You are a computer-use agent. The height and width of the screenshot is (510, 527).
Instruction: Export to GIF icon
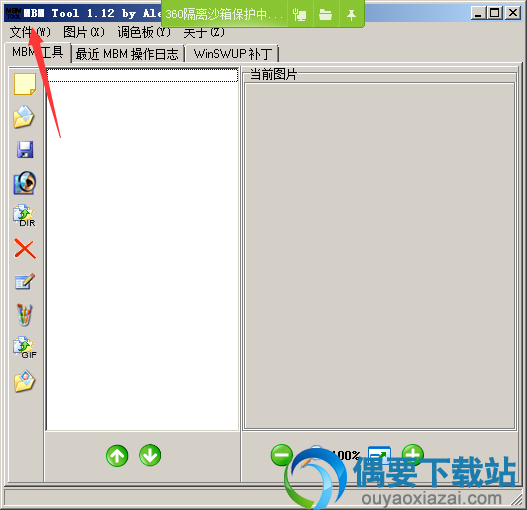pos(25,348)
